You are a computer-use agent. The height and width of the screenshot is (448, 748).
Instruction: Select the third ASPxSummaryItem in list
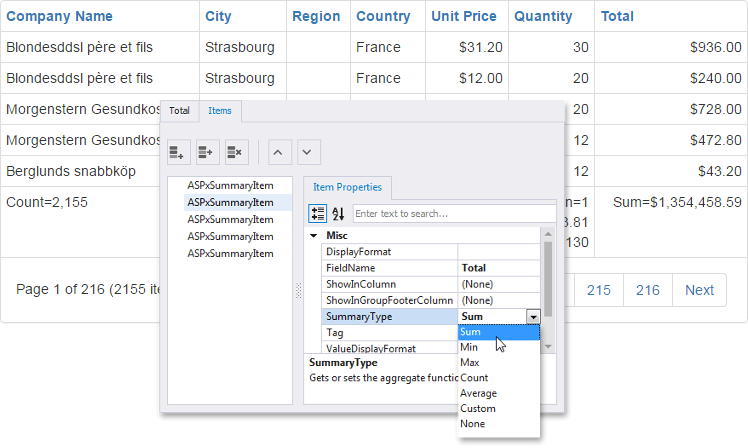230,220
